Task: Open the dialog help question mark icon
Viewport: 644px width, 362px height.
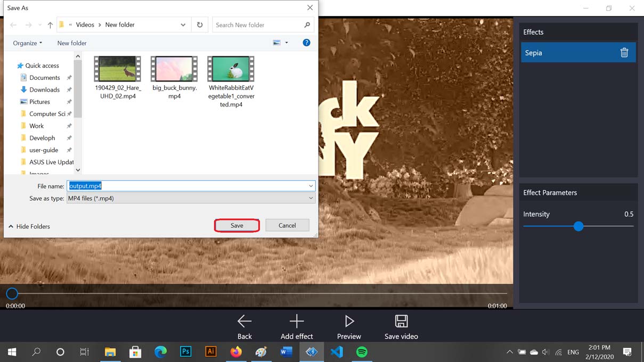Action: [x=306, y=43]
